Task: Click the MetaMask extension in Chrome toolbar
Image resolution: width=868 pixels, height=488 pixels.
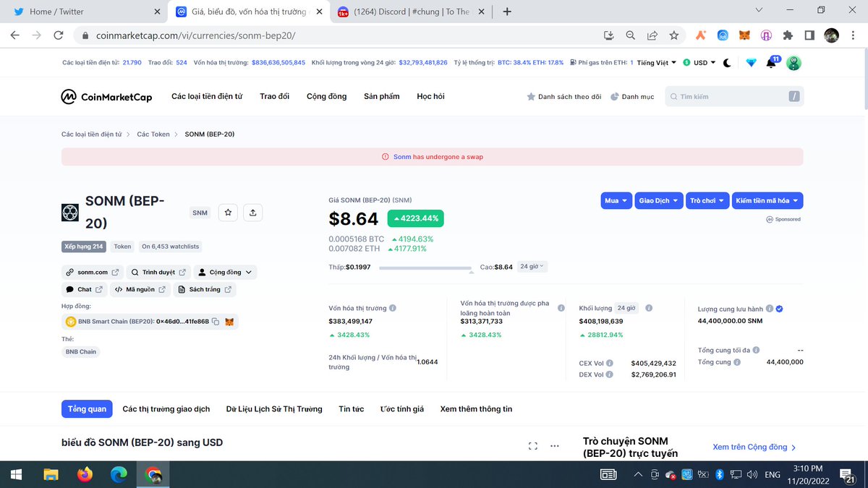Action: point(744,35)
